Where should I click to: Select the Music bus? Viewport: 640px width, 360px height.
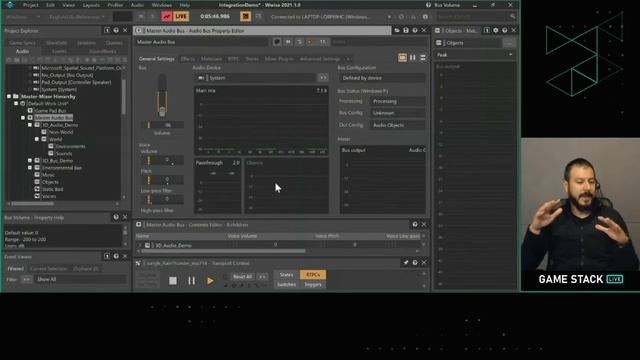(x=48, y=175)
